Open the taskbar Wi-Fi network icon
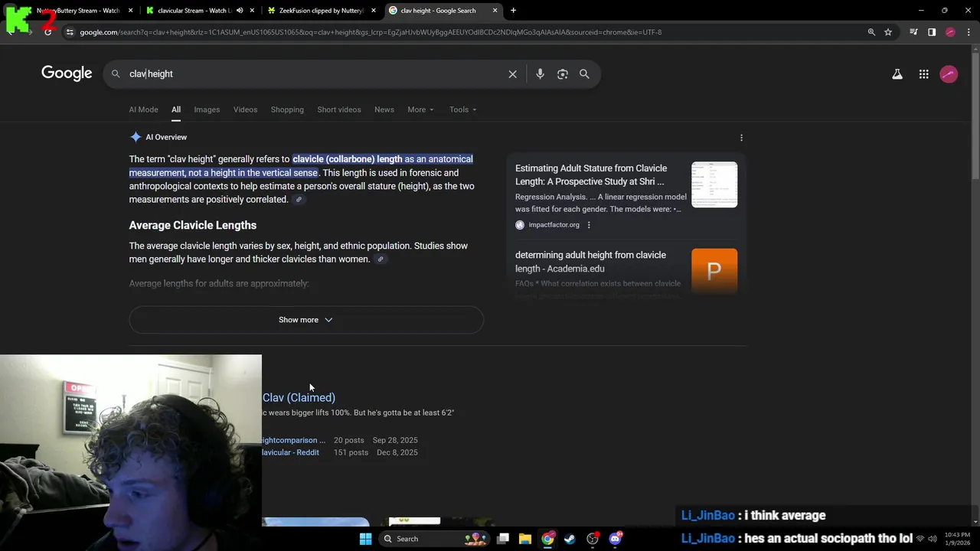Screen dimensions: 980x551 tap(920, 539)
